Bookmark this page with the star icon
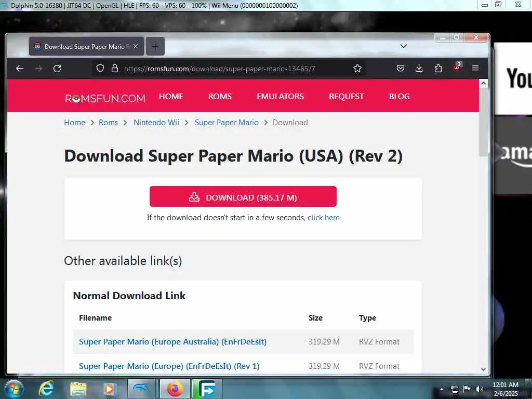The height and width of the screenshot is (399, 532). click(357, 69)
